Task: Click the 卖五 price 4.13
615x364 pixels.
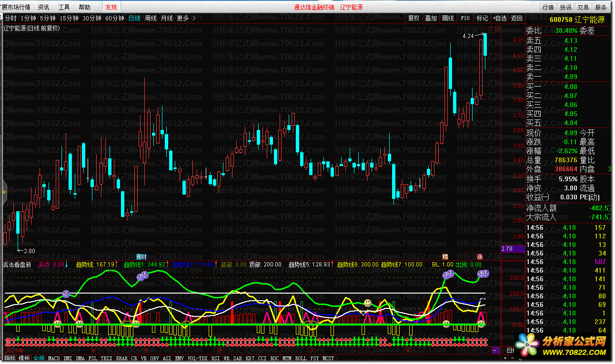Action: 570,40
